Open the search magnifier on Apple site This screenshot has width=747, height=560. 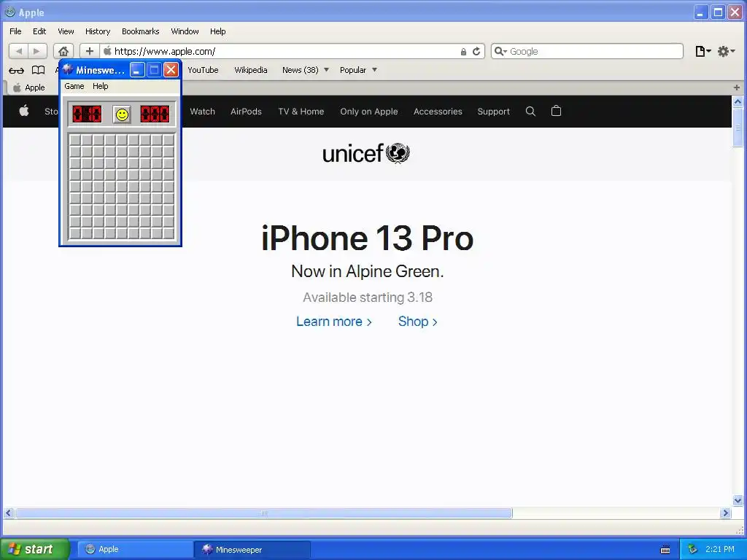point(530,112)
